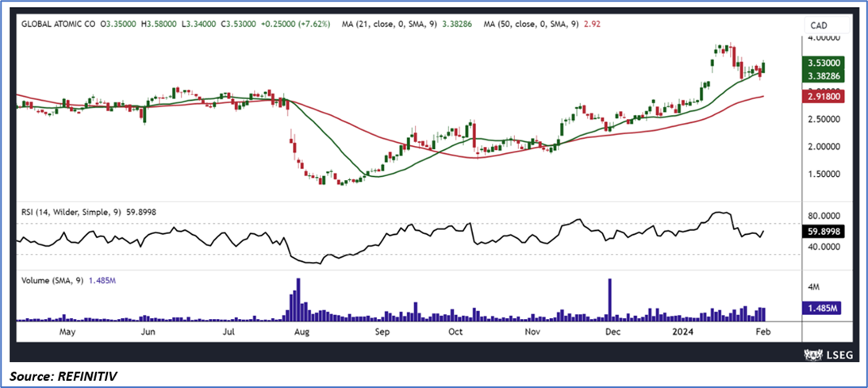Click the Oct label on time axis
The height and width of the screenshot is (388, 868).
[x=455, y=332]
